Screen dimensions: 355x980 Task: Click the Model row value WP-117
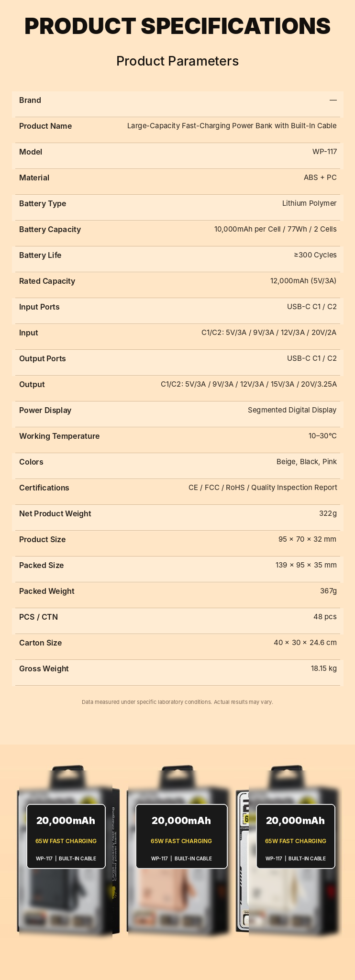click(324, 152)
